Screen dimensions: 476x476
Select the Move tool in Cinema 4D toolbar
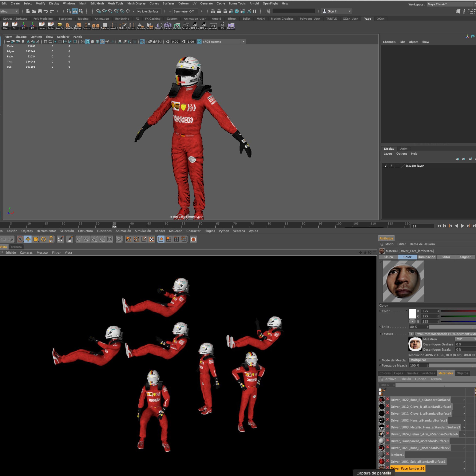pyautogui.click(x=28, y=239)
